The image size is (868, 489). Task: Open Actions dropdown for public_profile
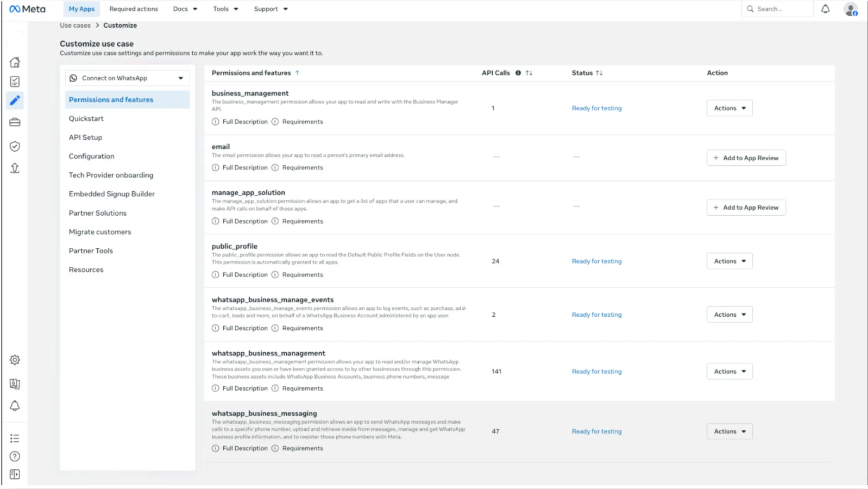coord(729,261)
